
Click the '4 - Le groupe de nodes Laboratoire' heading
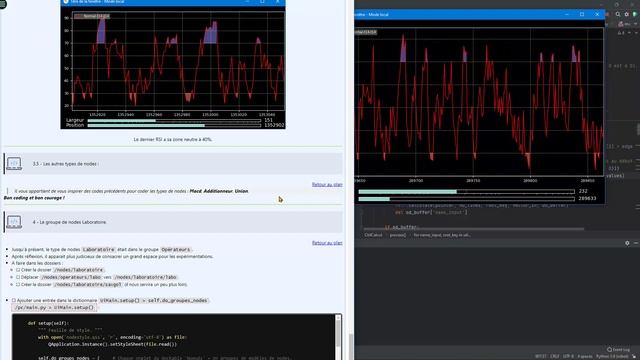click(x=70, y=222)
